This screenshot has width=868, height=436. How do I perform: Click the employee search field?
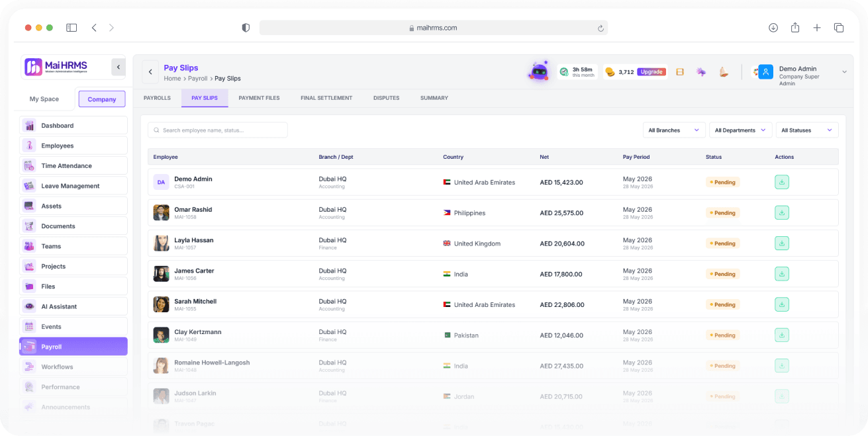click(218, 130)
